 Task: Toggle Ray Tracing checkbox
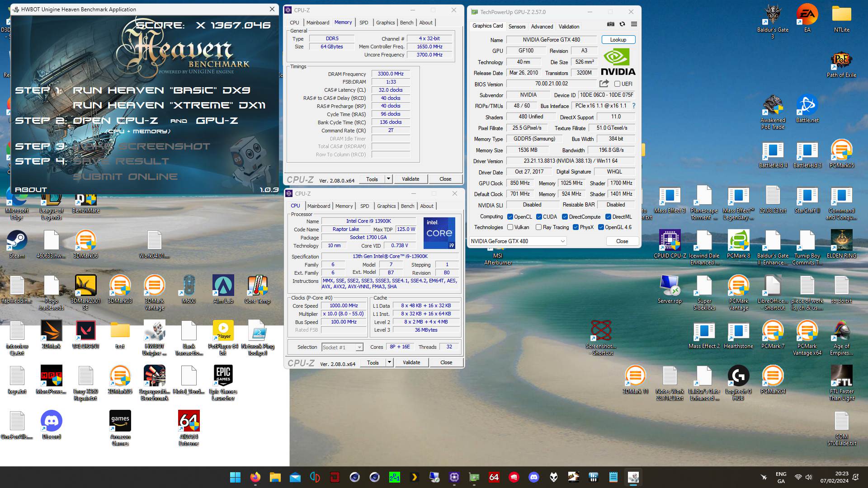tap(538, 227)
